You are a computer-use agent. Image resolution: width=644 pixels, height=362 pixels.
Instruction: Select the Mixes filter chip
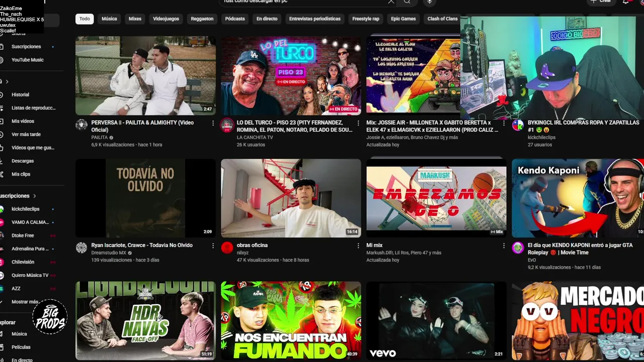coord(135,19)
